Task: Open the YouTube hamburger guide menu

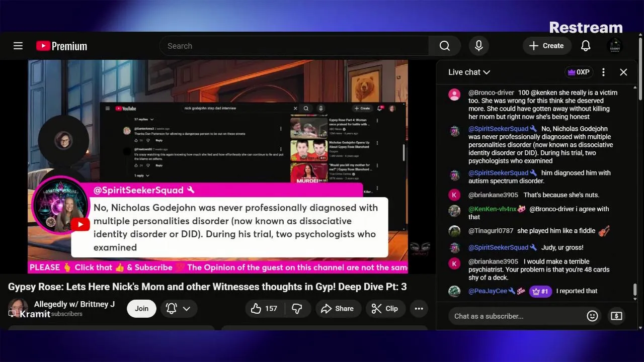Action: coord(18,46)
